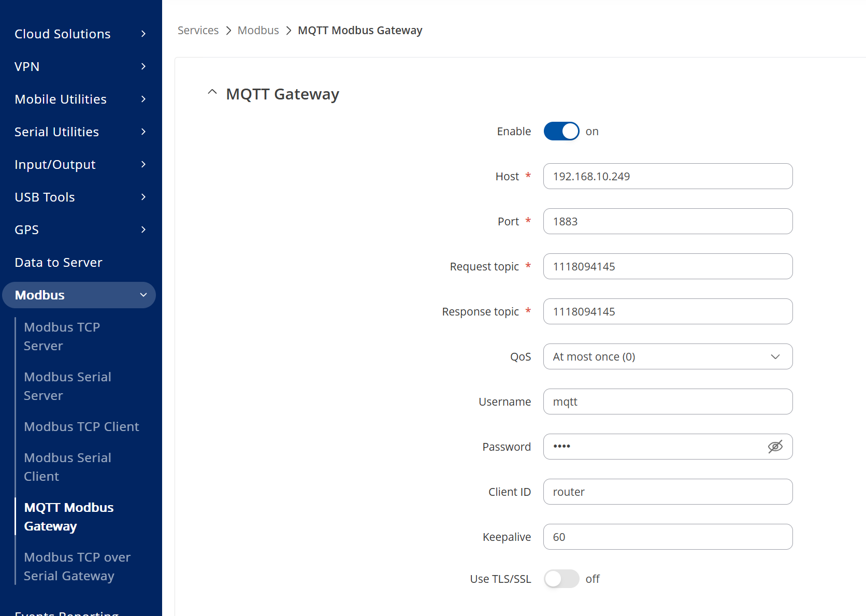Expand the VPN menu
This screenshot has width=866, height=616.
(x=81, y=66)
